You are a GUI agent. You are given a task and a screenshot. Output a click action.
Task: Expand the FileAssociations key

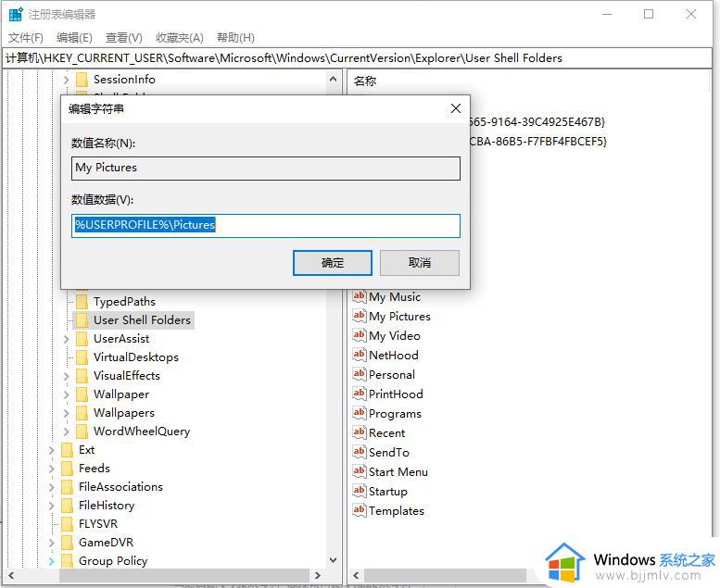click(52, 487)
